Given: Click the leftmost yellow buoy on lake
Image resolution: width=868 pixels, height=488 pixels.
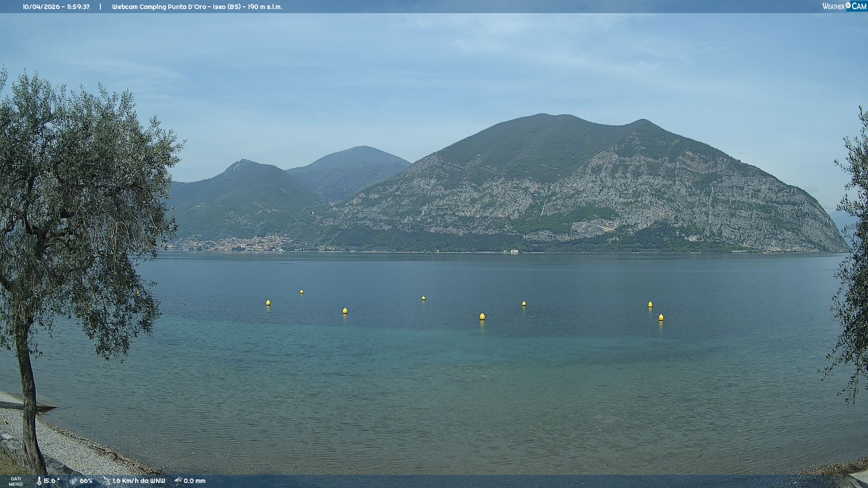Looking at the screenshot, I should [x=268, y=302].
